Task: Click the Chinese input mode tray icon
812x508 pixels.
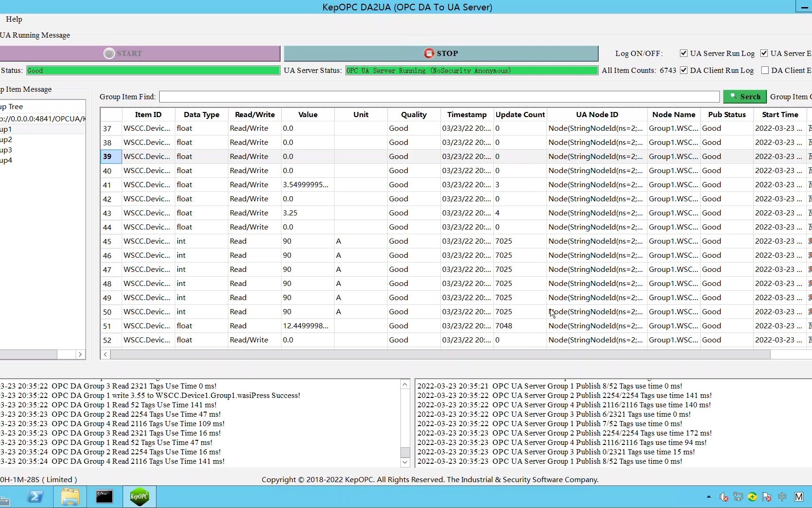Action: [x=782, y=497]
